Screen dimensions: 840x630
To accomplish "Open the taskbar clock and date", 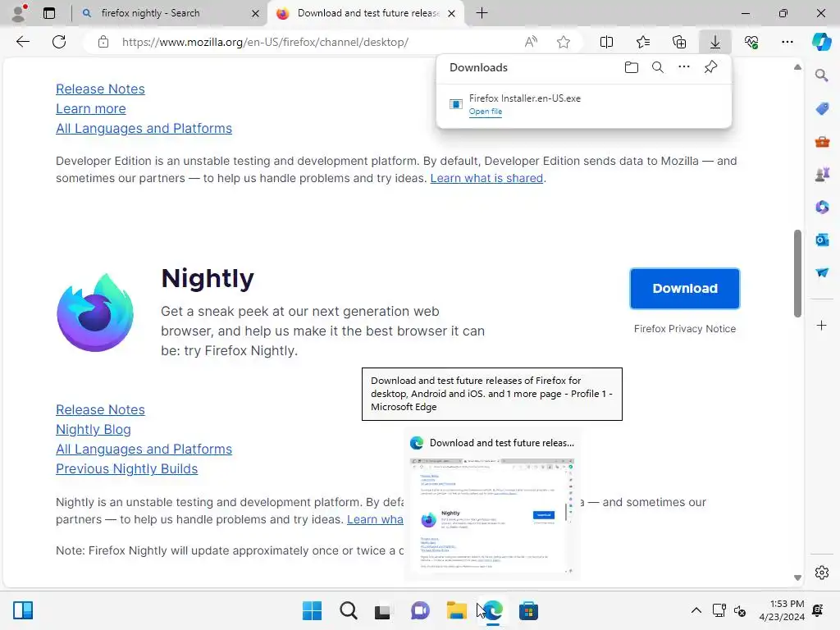I will (x=782, y=610).
